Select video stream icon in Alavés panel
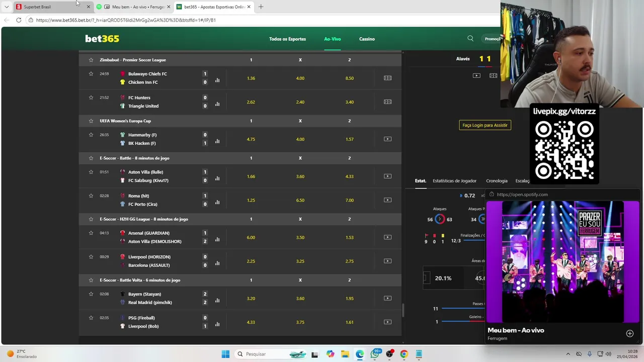The width and height of the screenshot is (644, 362). [476, 75]
